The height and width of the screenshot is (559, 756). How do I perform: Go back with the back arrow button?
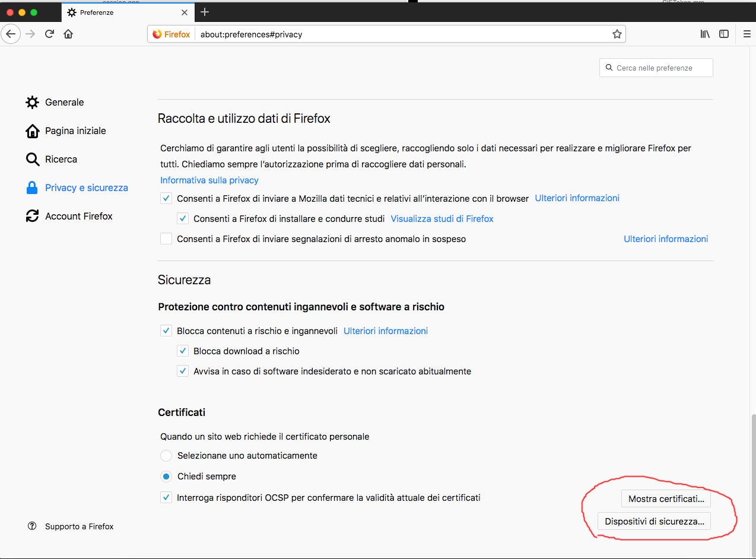click(x=11, y=34)
